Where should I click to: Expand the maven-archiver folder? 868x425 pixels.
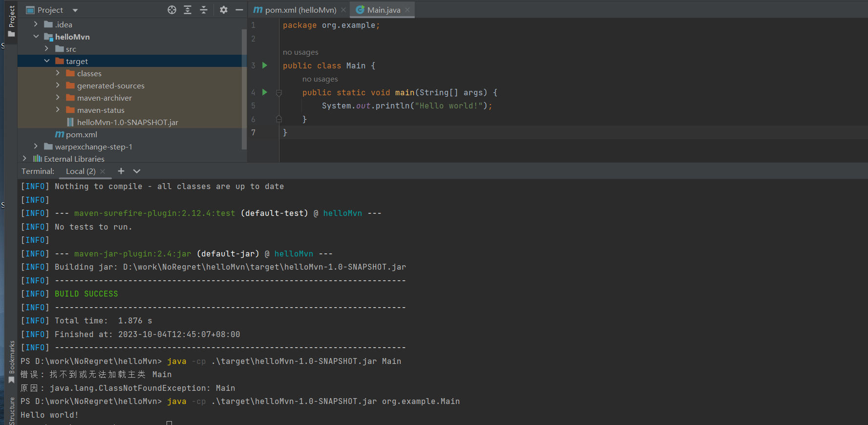[x=58, y=97]
